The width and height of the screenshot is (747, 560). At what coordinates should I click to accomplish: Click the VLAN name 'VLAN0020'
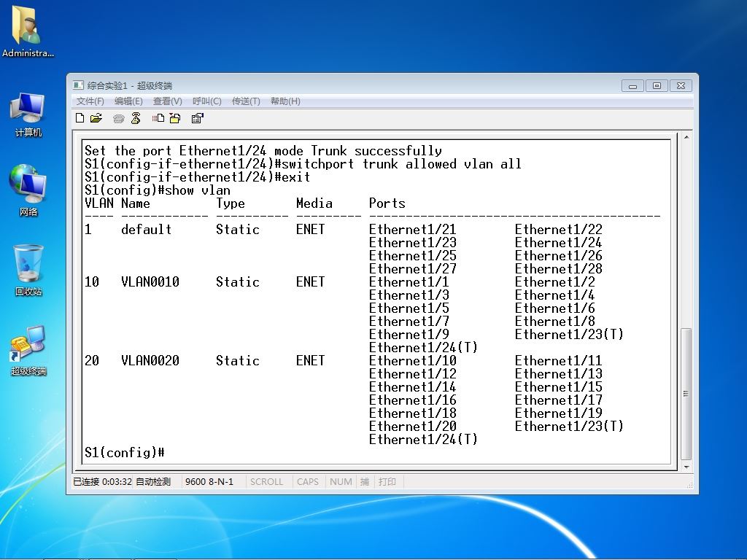click(150, 360)
